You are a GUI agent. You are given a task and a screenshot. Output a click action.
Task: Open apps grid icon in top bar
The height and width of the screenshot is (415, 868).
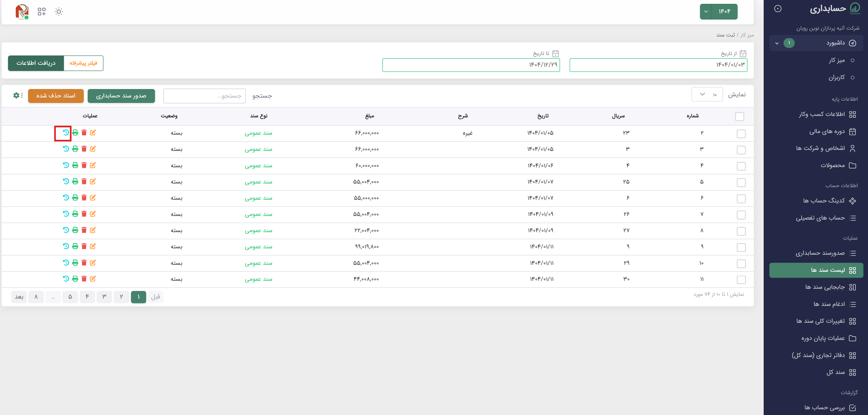click(42, 12)
